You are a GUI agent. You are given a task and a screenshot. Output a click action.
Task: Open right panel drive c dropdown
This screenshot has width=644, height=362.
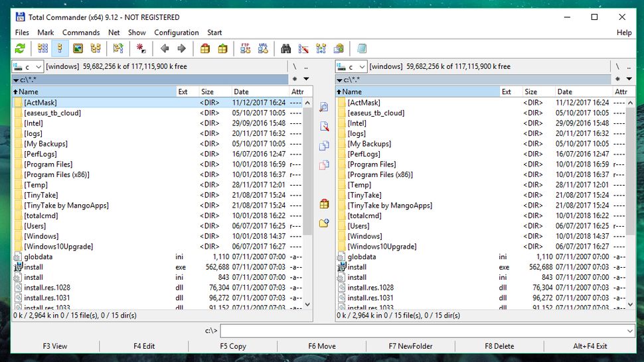tap(351, 66)
